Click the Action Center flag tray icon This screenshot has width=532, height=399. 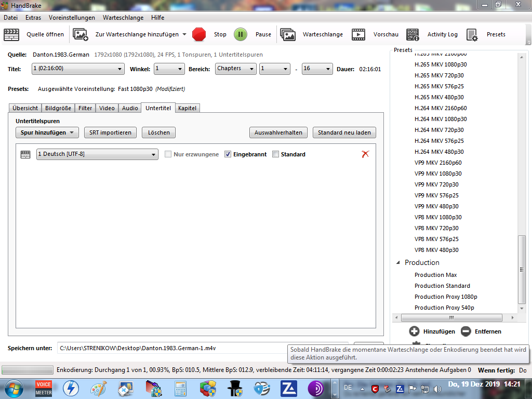pyautogui.click(x=412, y=389)
